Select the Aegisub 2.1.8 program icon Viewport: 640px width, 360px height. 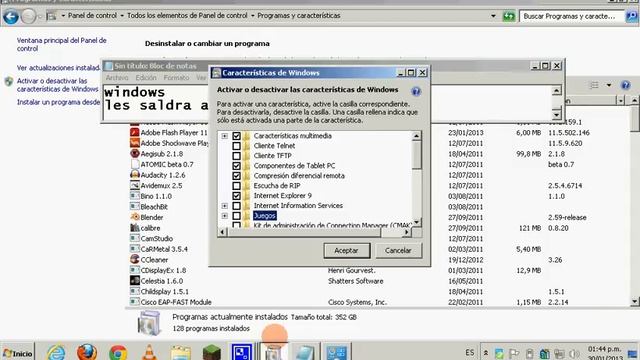pos(135,153)
